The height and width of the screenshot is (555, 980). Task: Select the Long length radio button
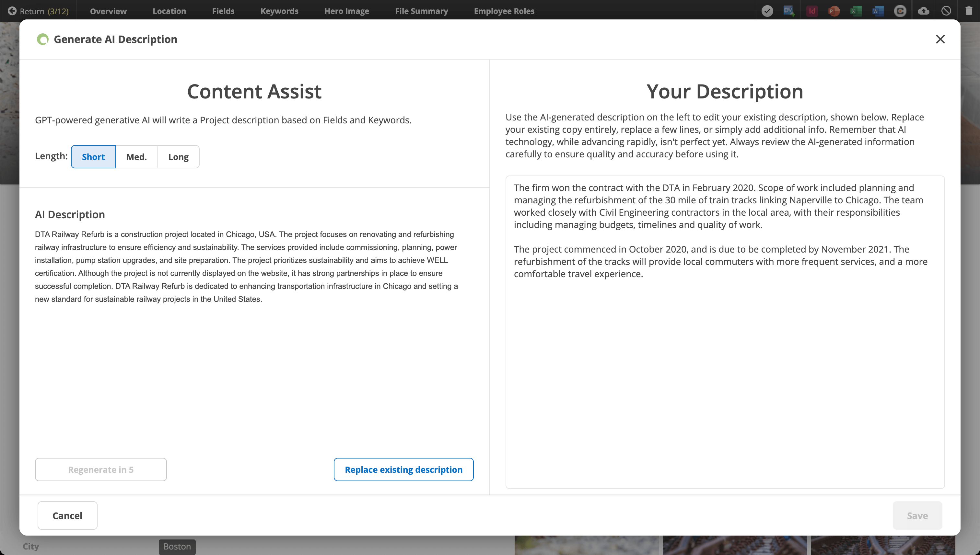point(178,157)
